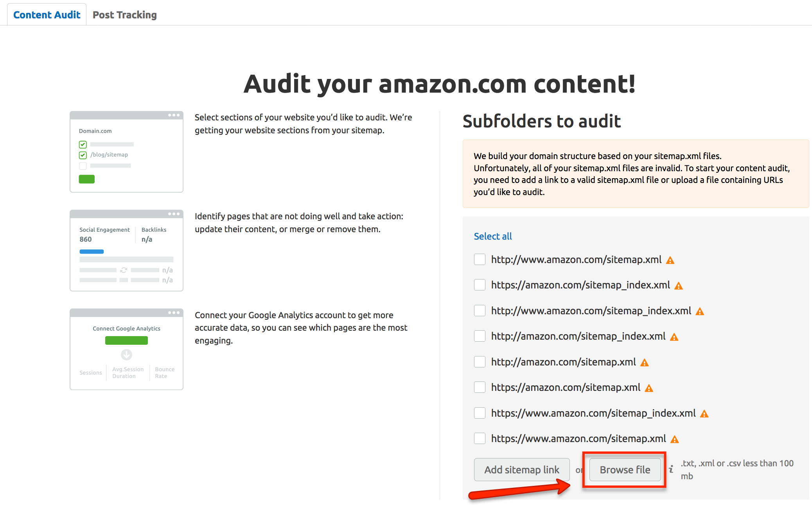Click warning icon beside http://www.amazon.com/sitemap_index.xml
The width and height of the screenshot is (812, 505).
point(700,312)
